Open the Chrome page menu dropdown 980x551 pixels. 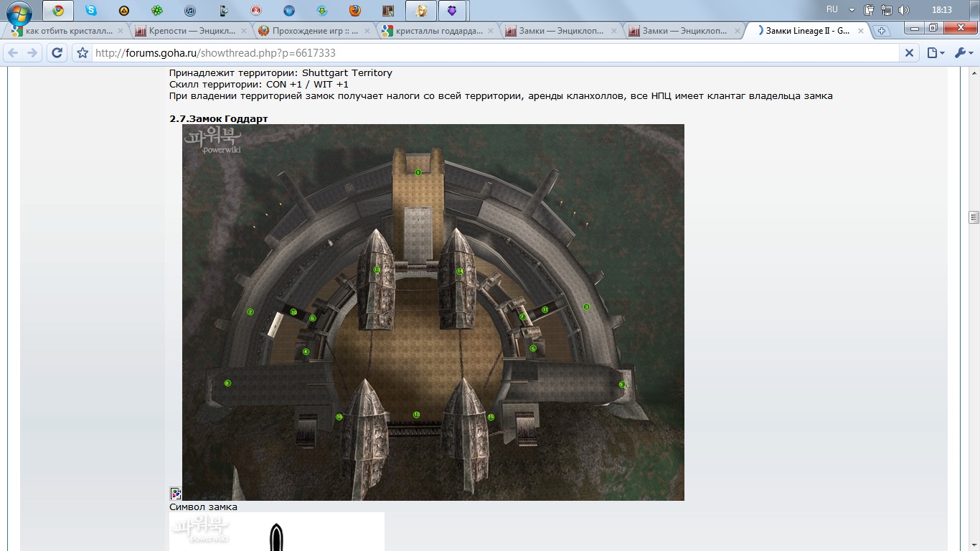[936, 53]
